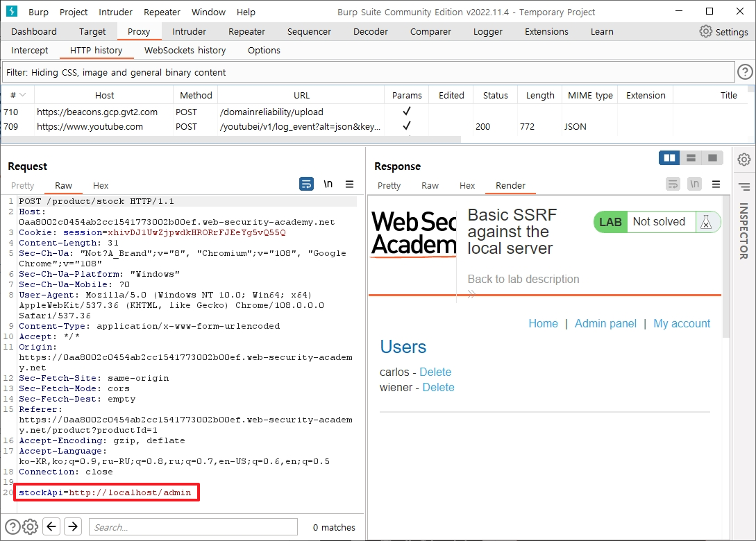This screenshot has width=756, height=541.
Task: Click the Admin panel link
Action: (605, 323)
